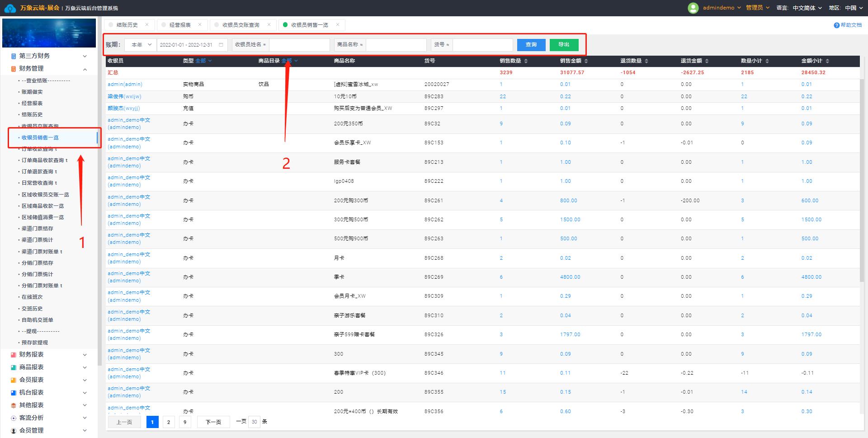Click the 商品名称 input field
868x438 pixels.
[396, 45]
